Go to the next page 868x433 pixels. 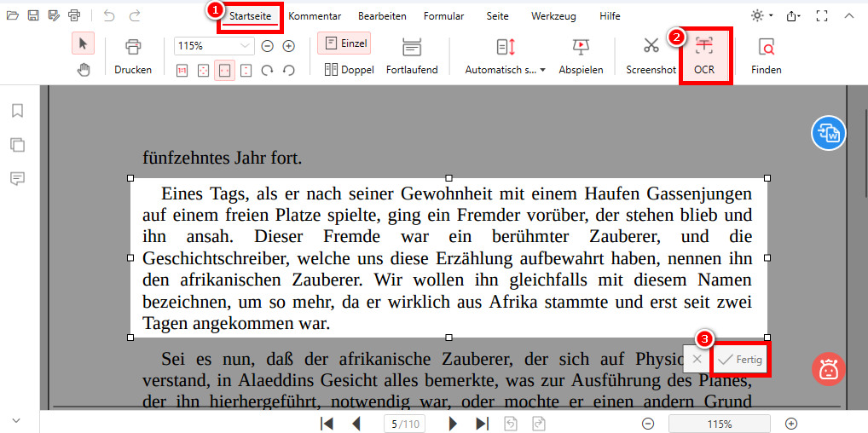454,424
